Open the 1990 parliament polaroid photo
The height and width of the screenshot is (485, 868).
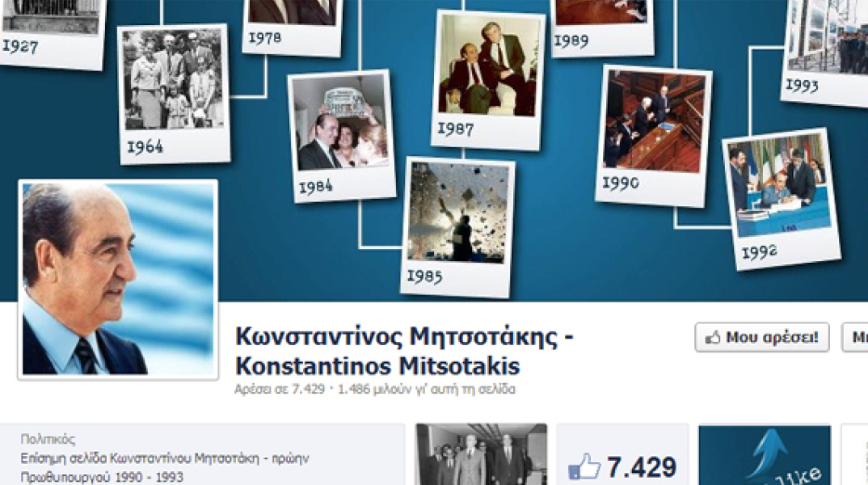(653, 136)
